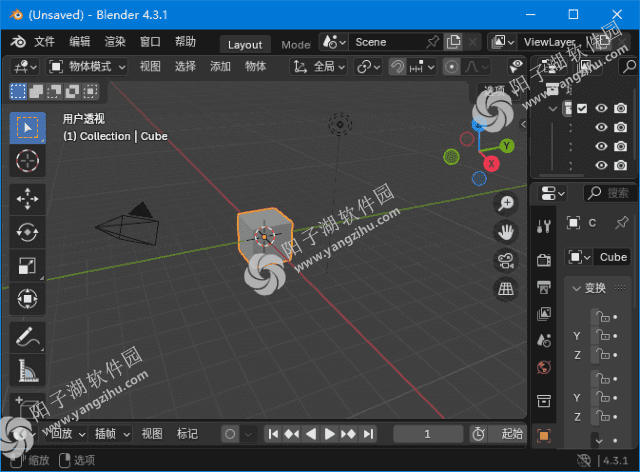Jump to the next keyframe

click(x=349, y=434)
